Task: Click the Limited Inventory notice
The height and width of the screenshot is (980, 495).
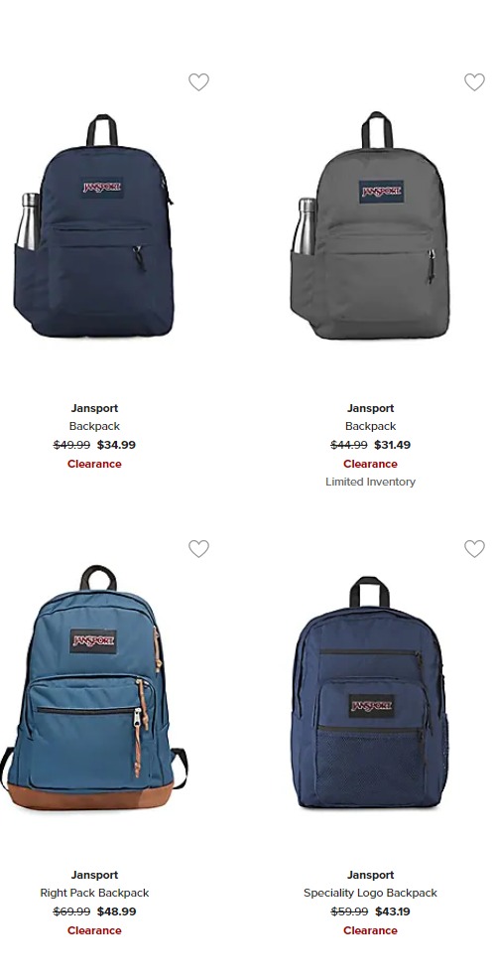Action: (370, 482)
